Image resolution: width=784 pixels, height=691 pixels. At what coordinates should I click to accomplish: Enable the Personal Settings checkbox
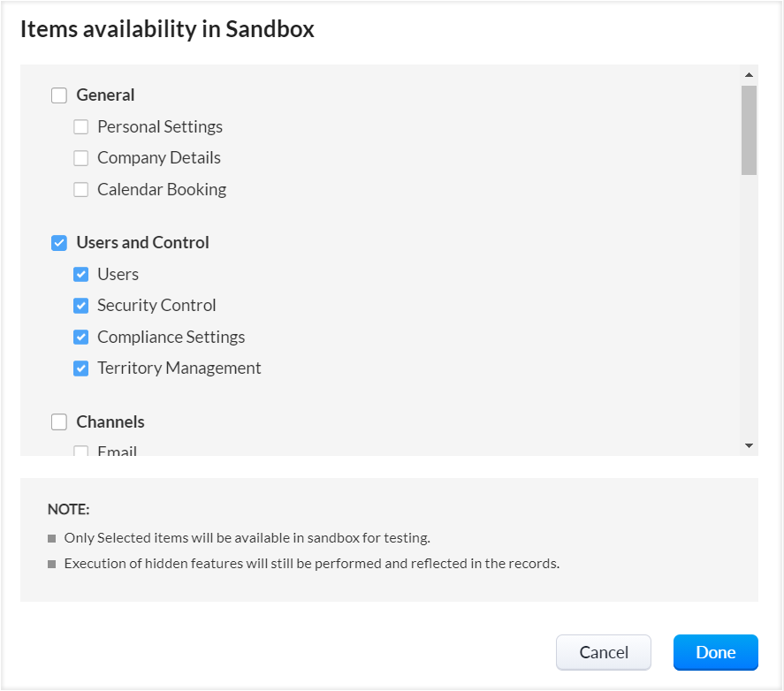[x=81, y=127]
